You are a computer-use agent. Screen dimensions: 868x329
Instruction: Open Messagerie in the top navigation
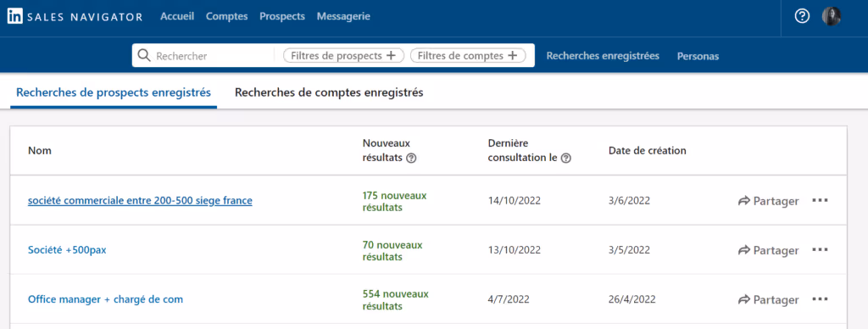[343, 17]
